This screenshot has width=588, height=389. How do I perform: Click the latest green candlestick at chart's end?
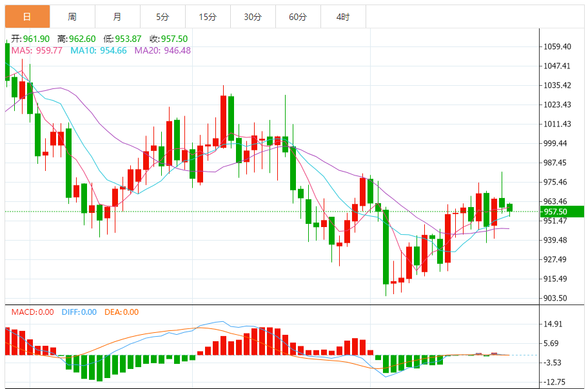[x=509, y=208]
